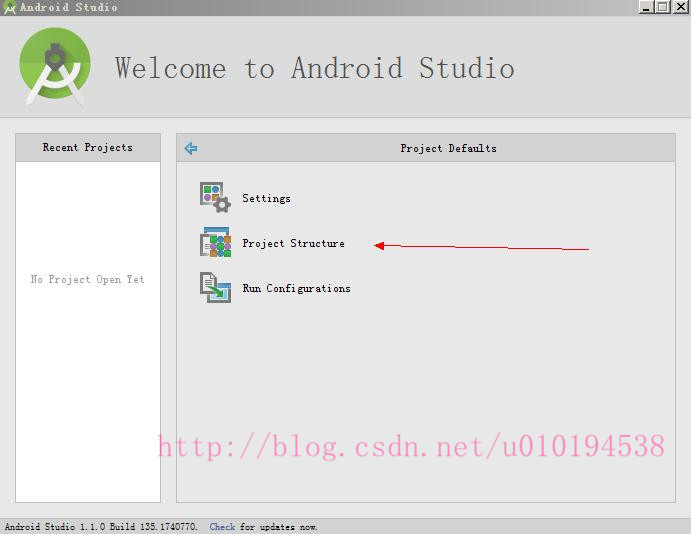The image size is (691, 534).
Task: Maximize the Android Studio window
Action: [662, 7]
